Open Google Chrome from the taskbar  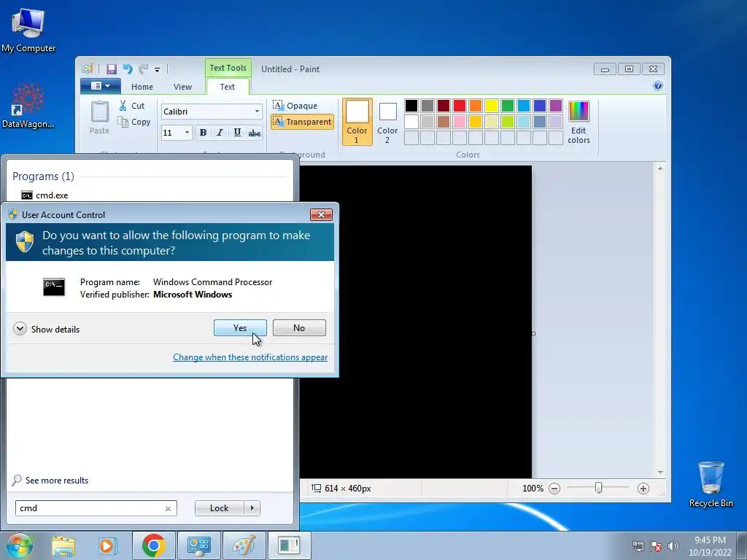[x=153, y=545]
